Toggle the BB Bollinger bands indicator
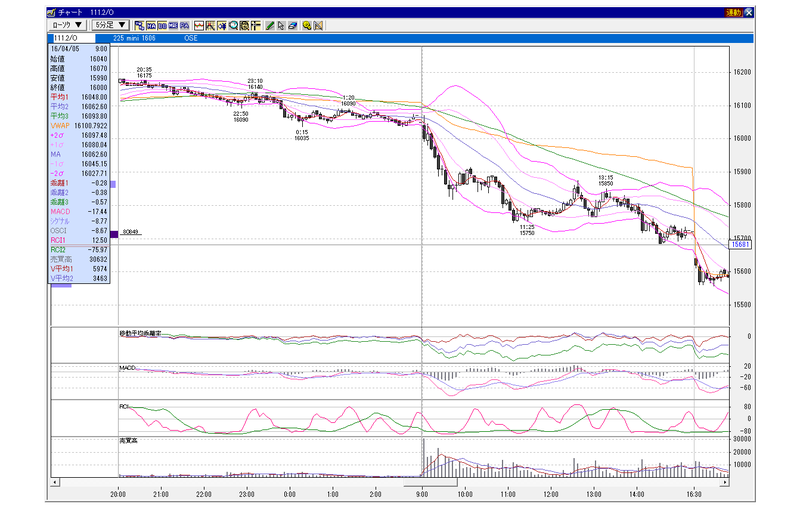 [162, 26]
